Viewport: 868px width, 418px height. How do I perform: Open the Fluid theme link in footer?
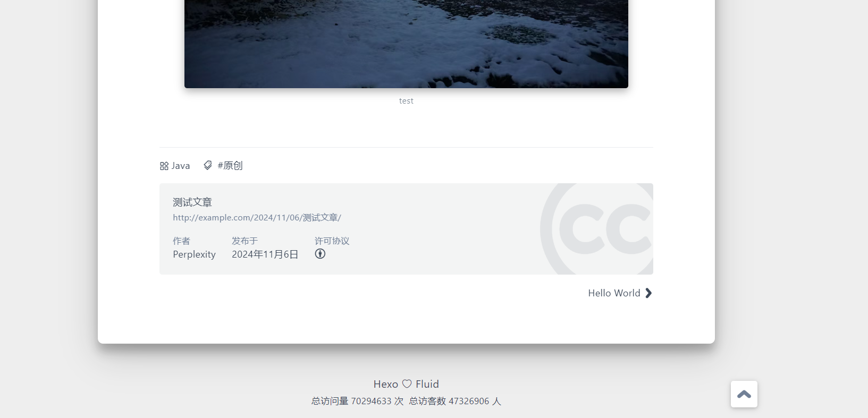[427, 384]
